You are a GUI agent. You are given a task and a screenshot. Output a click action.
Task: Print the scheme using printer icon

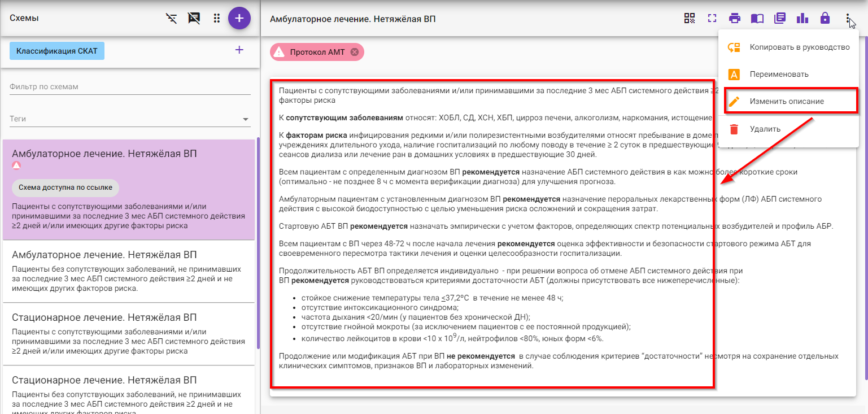pyautogui.click(x=735, y=18)
